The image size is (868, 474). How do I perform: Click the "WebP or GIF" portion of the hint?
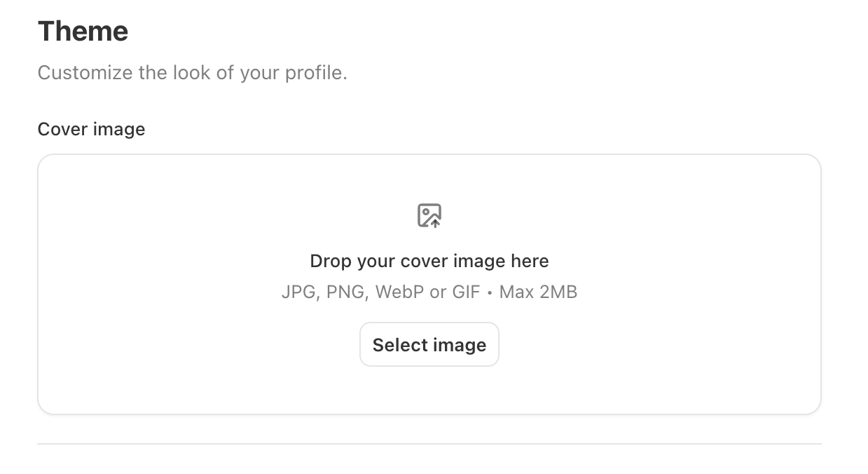point(427,292)
